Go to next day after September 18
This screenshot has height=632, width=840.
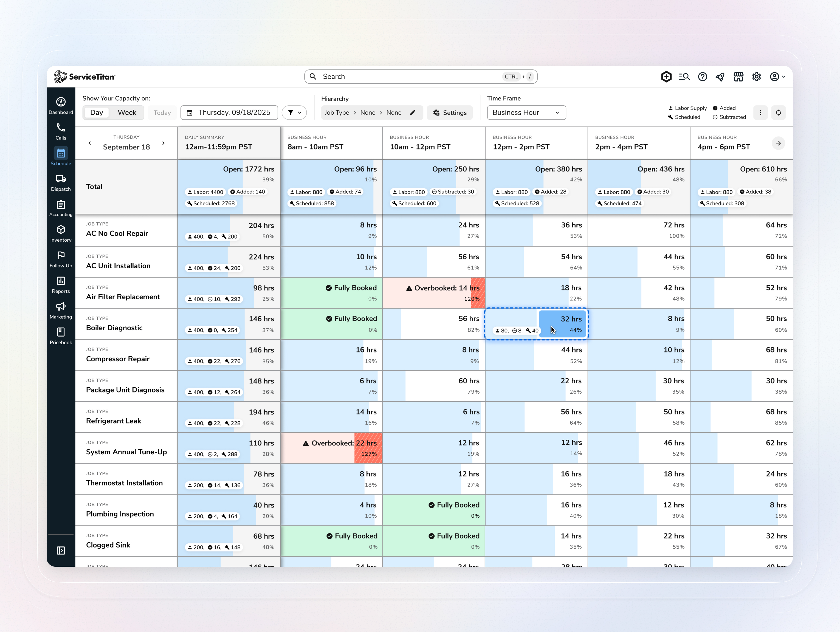pos(163,143)
